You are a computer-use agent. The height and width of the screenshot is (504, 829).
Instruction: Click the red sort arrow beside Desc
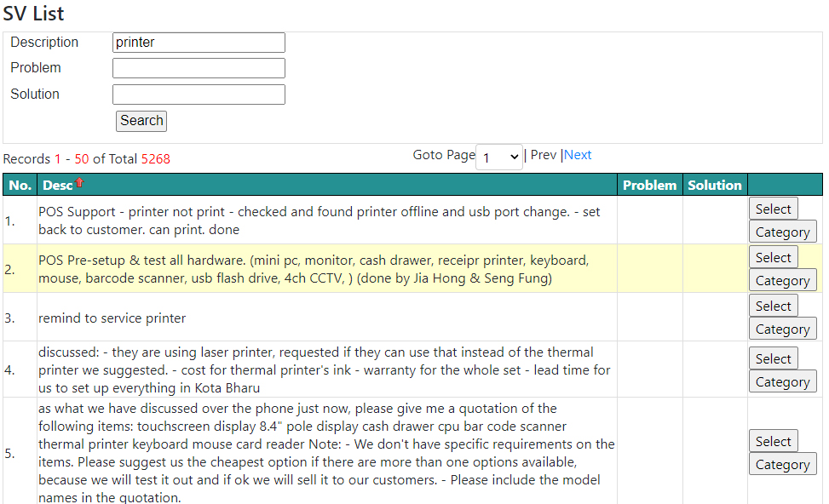(79, 183)
